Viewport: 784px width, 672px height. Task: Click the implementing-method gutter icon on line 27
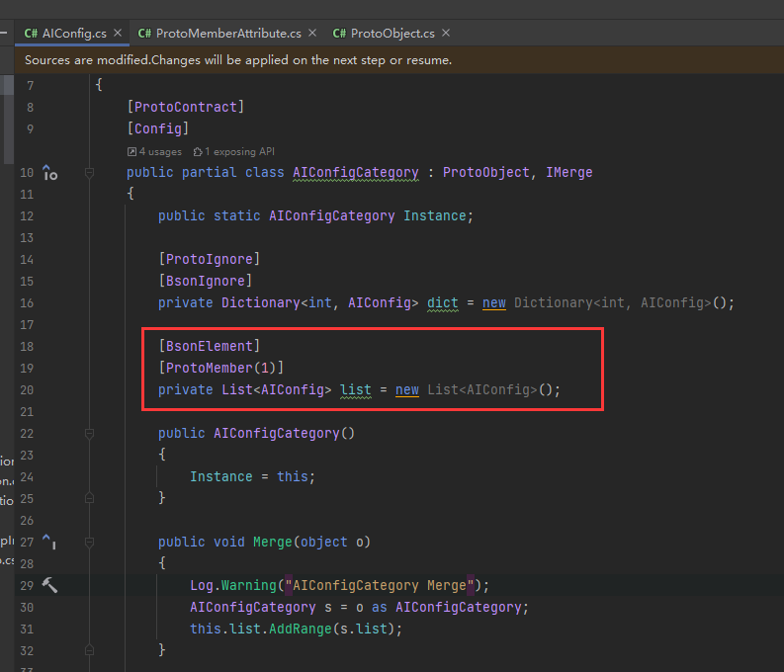click(49, 542)
